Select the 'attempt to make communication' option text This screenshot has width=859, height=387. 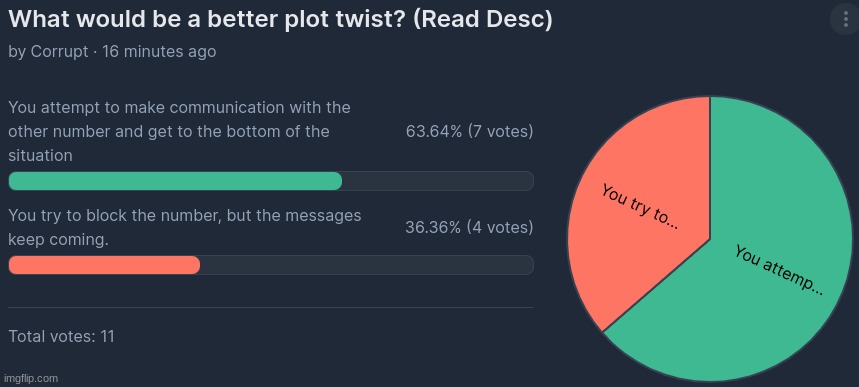[x=180, y=131]
